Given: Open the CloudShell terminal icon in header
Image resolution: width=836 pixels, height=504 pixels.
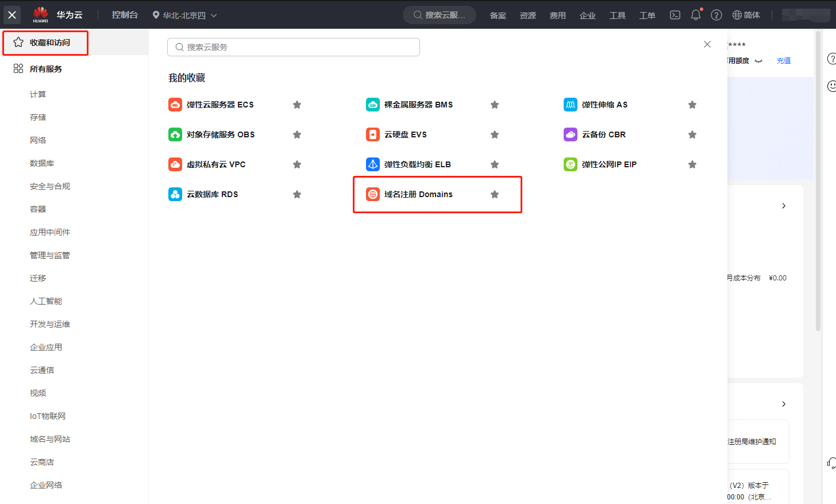Looking at the screenshot, I should (x=675, y=15).
